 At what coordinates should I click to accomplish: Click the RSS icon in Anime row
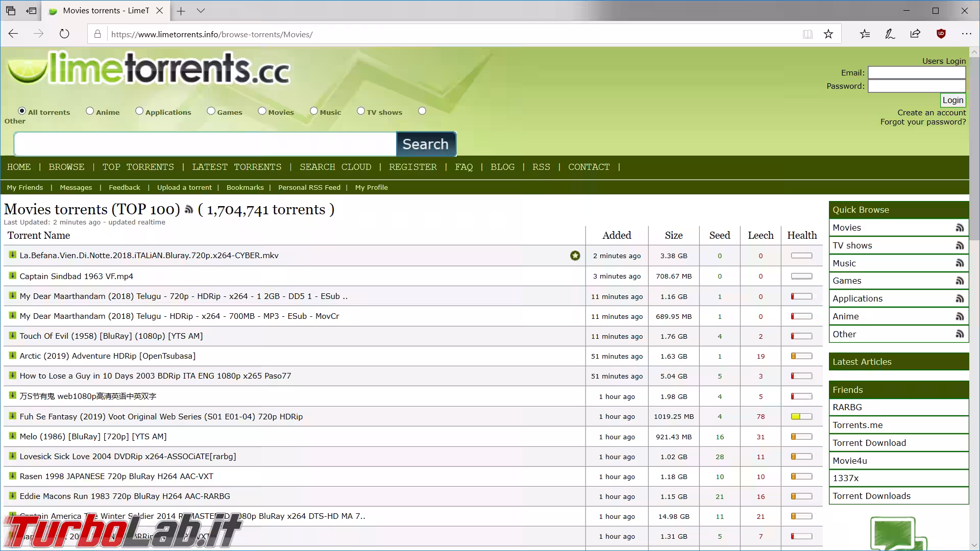(x=960, y=317)
